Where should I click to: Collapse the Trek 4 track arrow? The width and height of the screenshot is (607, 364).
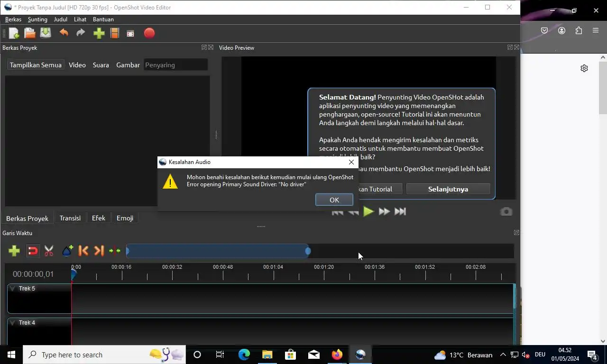click(13, 322)
